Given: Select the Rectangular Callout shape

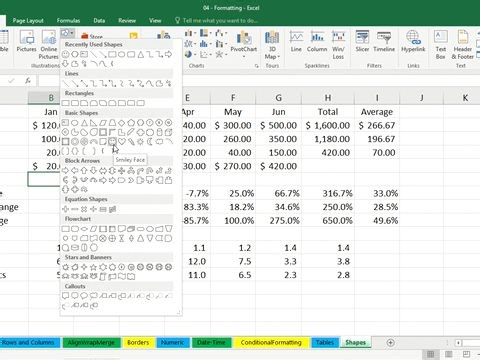Looking at the screenshot, I should tap(65, 296).
